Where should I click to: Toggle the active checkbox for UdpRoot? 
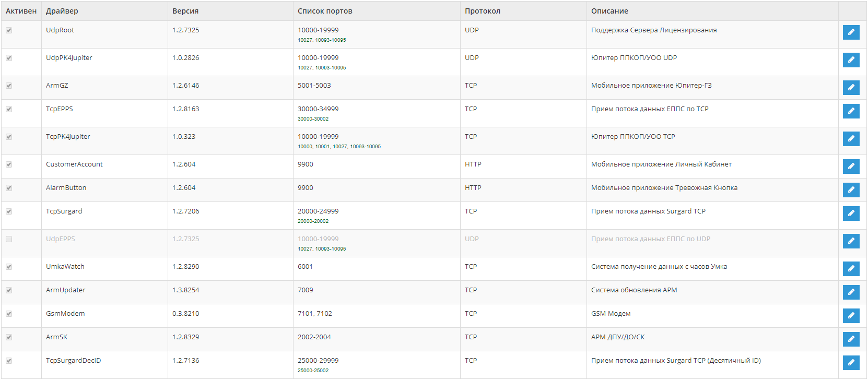(x=9, y=30)
